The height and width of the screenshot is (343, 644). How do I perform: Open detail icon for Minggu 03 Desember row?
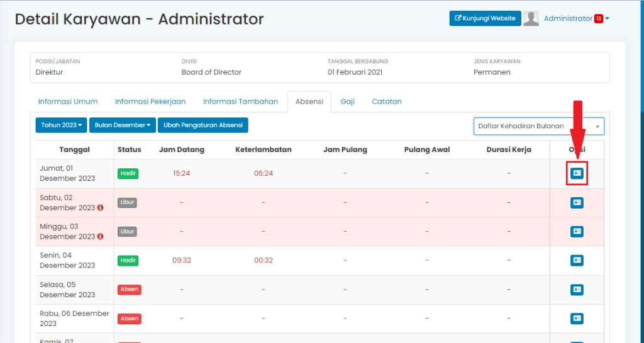tap(577, 231)
